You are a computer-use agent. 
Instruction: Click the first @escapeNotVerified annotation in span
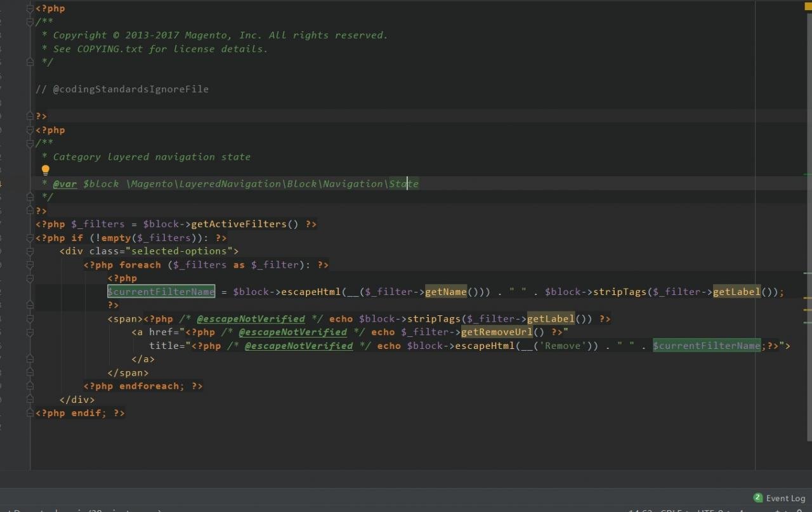[251, 319]
